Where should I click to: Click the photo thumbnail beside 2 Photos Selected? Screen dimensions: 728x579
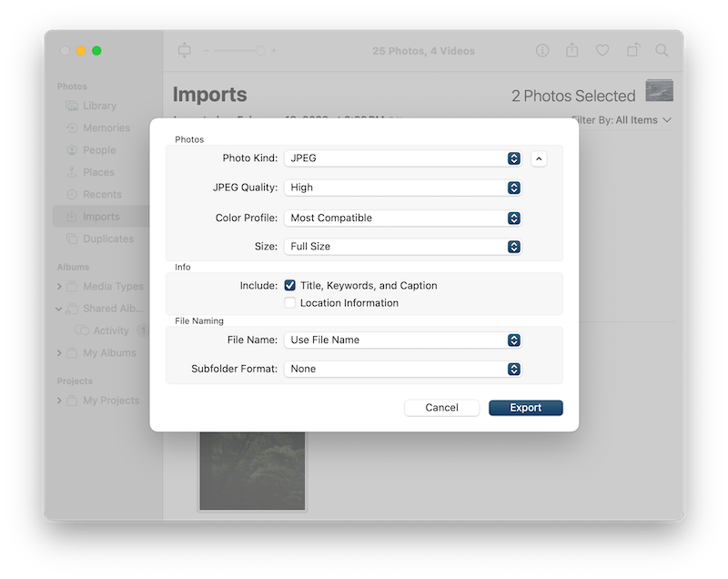point(659,91)
